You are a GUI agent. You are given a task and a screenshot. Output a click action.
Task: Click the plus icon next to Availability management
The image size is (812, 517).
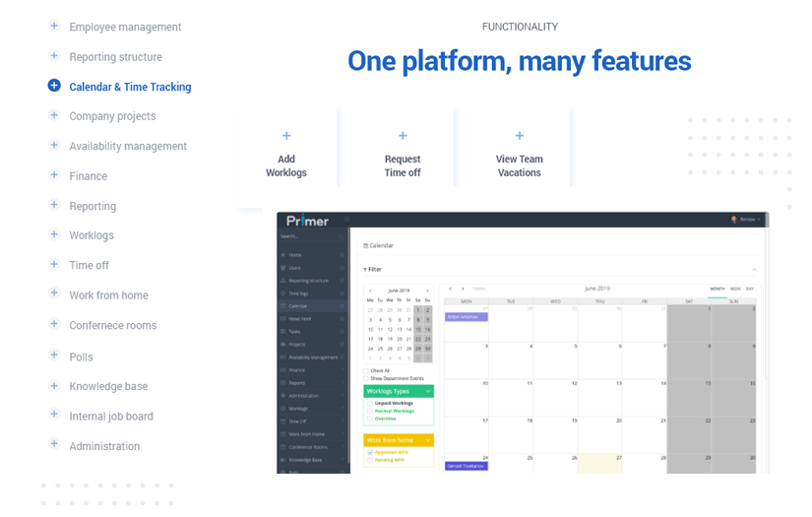click(54, 145)
